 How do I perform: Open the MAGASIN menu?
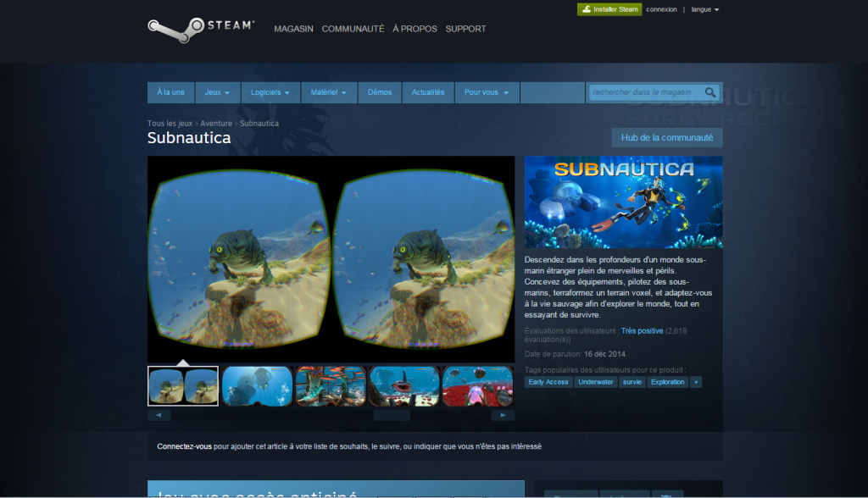[293, 28]
